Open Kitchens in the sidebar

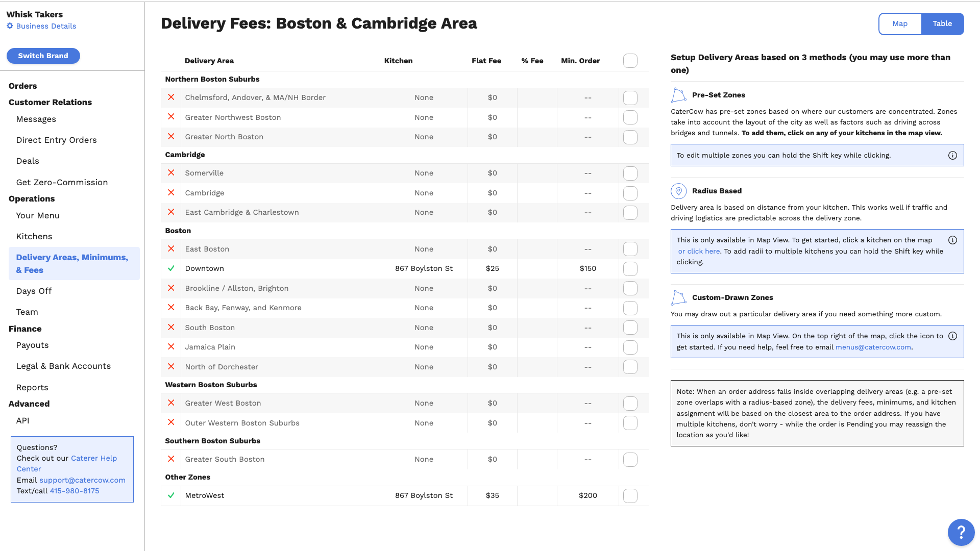pyautogui.click(x=34, y=237)
